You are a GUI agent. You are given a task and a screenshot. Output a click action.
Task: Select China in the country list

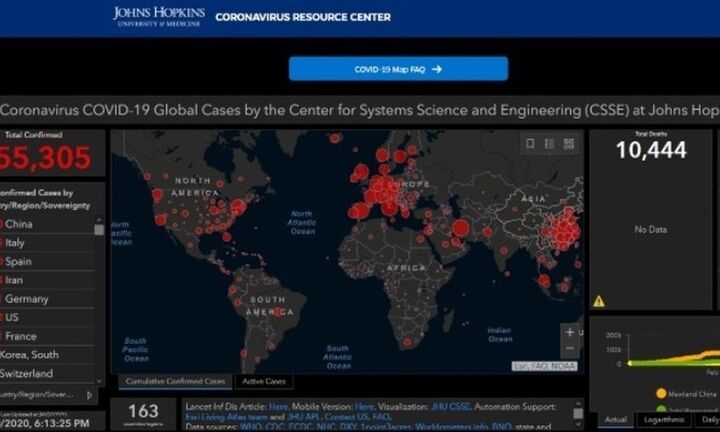pyautogui.click(x=47, y=224)
